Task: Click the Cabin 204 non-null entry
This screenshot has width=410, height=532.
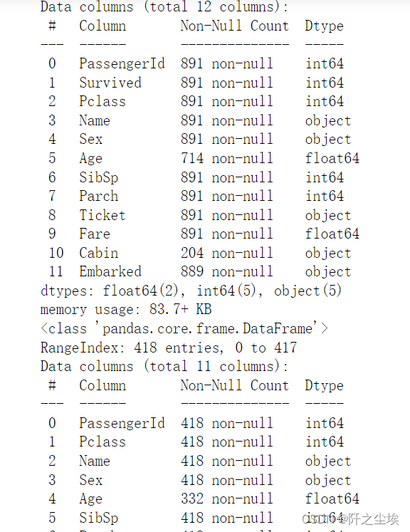Action: tap(227, 253)
